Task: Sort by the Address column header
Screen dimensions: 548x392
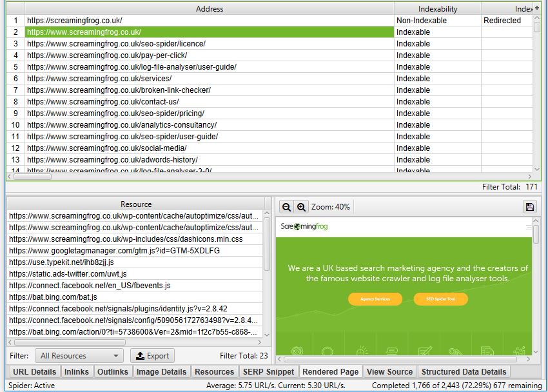Action: click(x=210, y=9)
